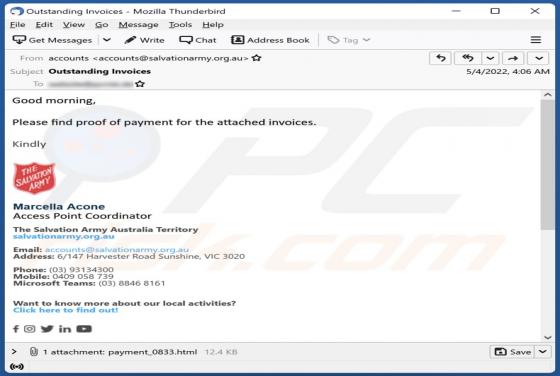Image resolution: width=560 pixels, height=376 pixels.
Task: Toggle the star next to recipient address
Action: pos(140,84)
